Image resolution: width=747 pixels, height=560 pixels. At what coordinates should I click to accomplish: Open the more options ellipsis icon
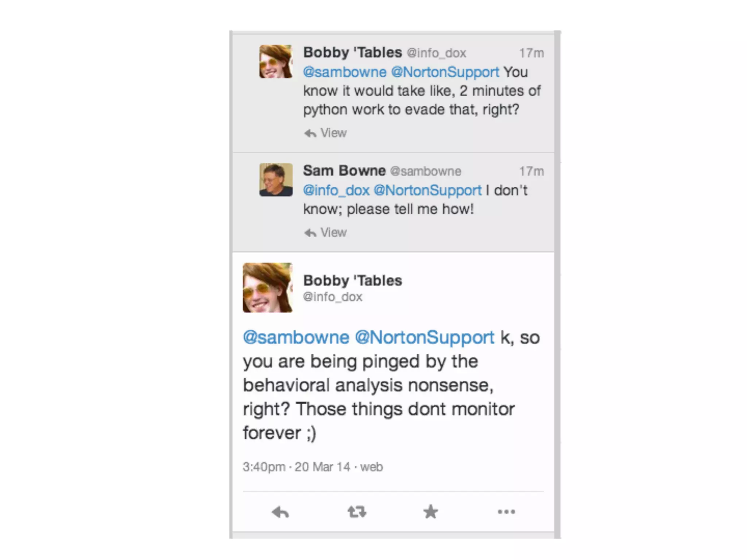pyautogui.click(x=506, y=512)
